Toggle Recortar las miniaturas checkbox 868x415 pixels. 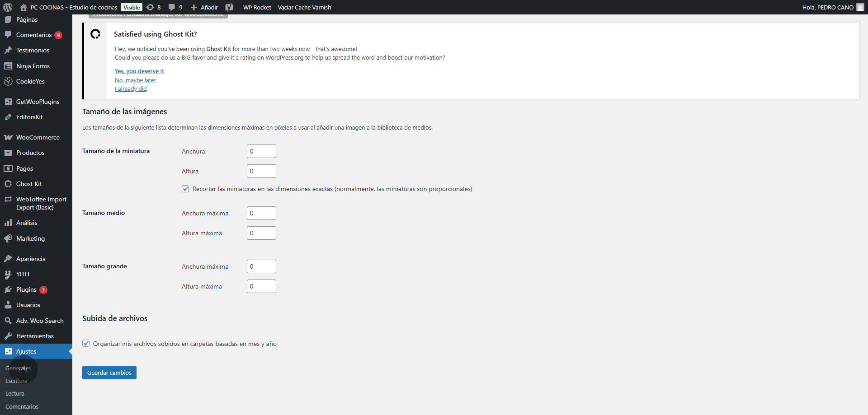pyautogui.click(x=185, y=189)
